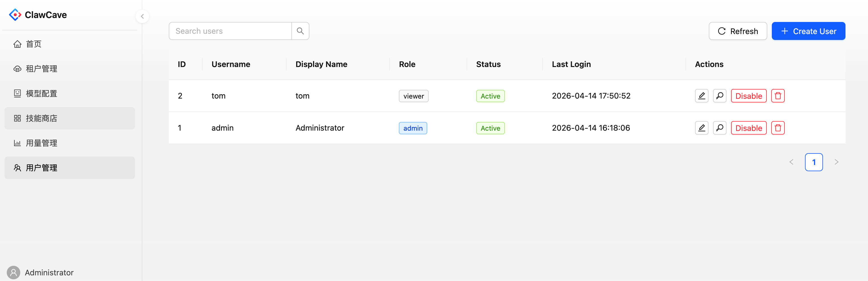Select page 1 in pagination
This screenshot has width=868, height=281.
tap(813, 162)
